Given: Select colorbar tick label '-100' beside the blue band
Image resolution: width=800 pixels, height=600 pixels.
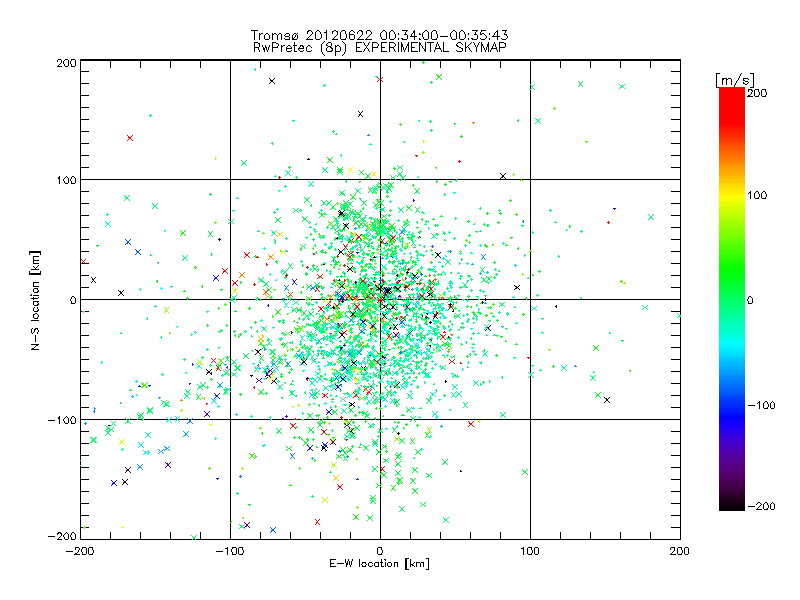Looking at the screenshot, I should (x=761, y=405).
